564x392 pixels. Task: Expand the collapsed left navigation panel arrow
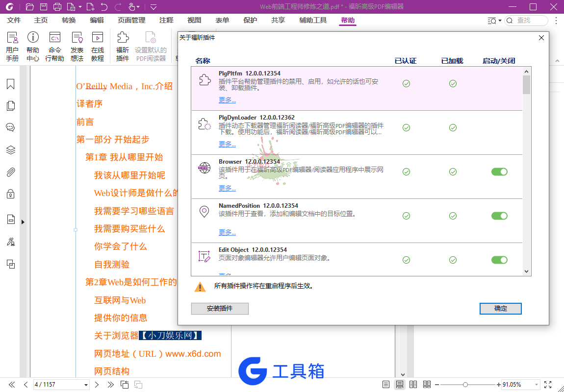pyautogui.click(x=23, y=222)
